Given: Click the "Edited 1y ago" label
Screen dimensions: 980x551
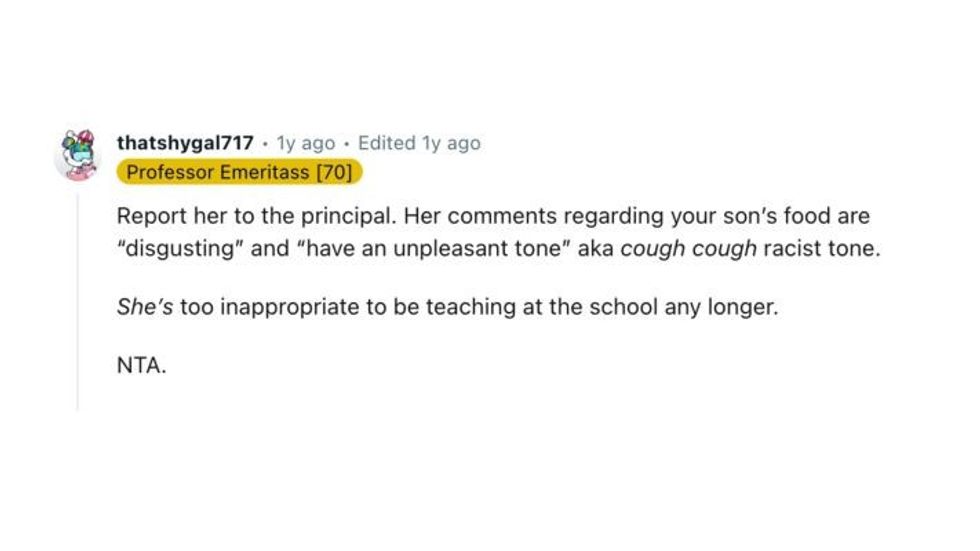Looking at the screenshot, I should pos(419,143).
